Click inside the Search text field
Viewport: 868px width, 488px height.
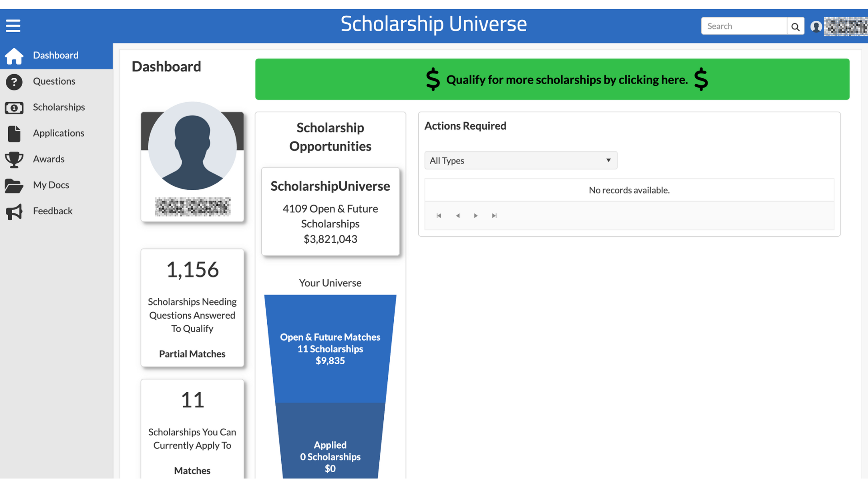[x=744, y=26]
